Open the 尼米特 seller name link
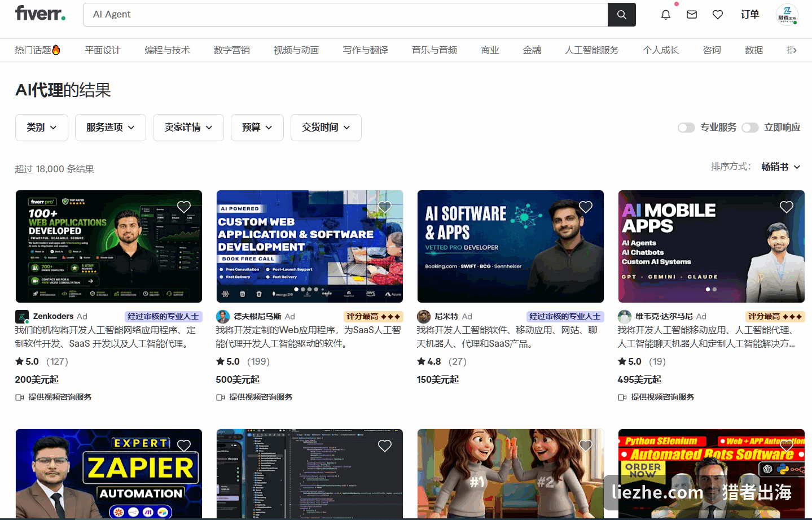Viewport: 812px width, 520px height. tap(446, 317)
